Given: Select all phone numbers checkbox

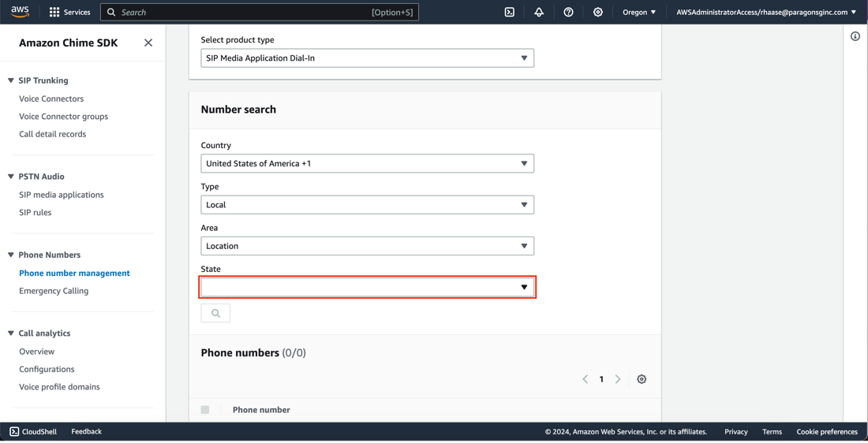Looking at the screenshot, I should [205, 410].
